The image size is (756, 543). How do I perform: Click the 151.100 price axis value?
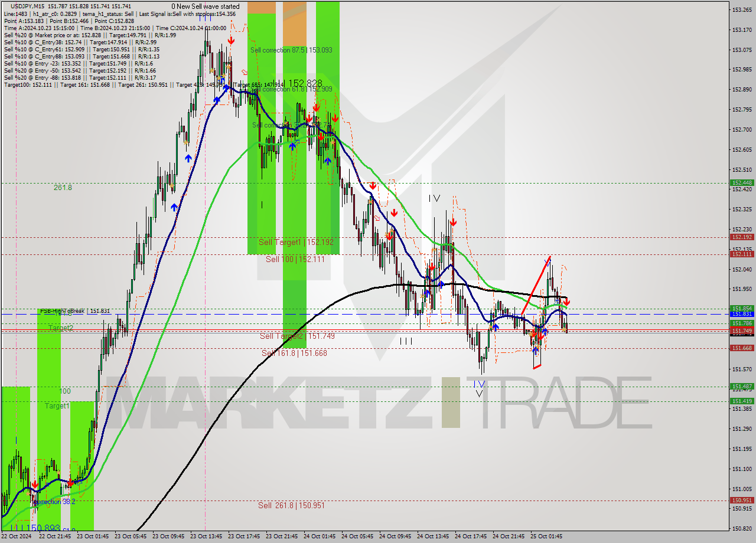(x=742, y=469)
